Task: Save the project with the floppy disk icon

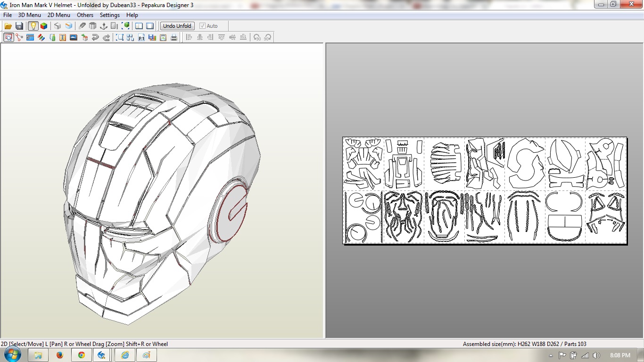Action: click(19, 26)
